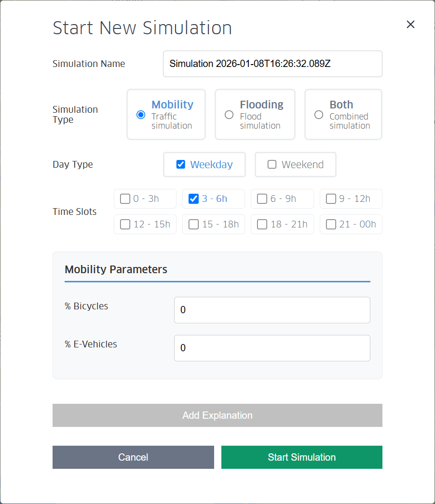Cancel the new simulation
The height and width of the screenshot is (504, 435).
133,457
